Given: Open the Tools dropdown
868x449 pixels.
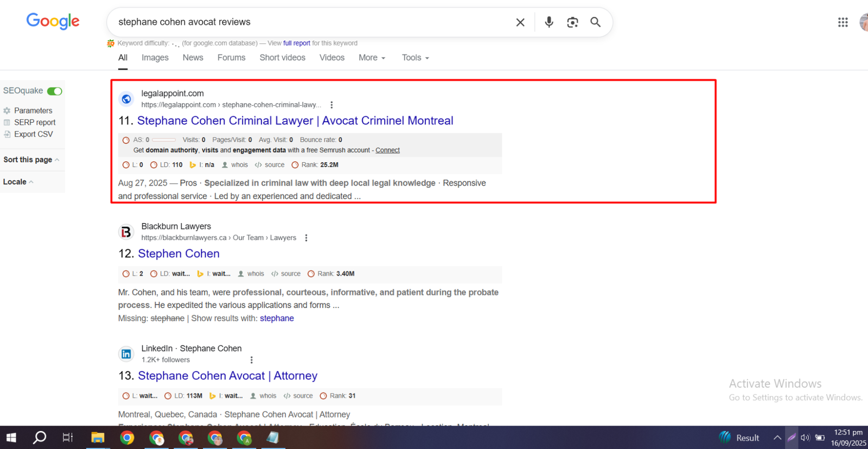Looking at the screenshot, I should 415,58.
